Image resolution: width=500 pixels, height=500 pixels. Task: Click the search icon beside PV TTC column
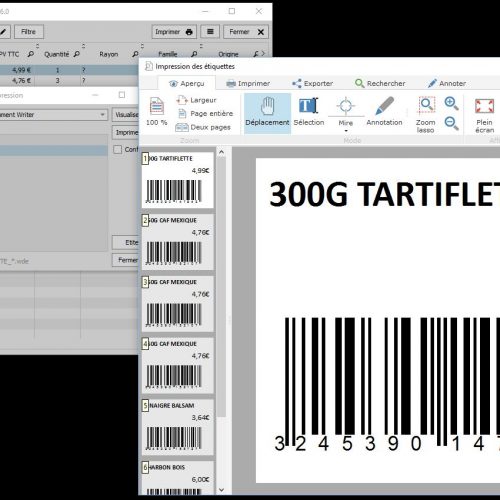(31, 54)
